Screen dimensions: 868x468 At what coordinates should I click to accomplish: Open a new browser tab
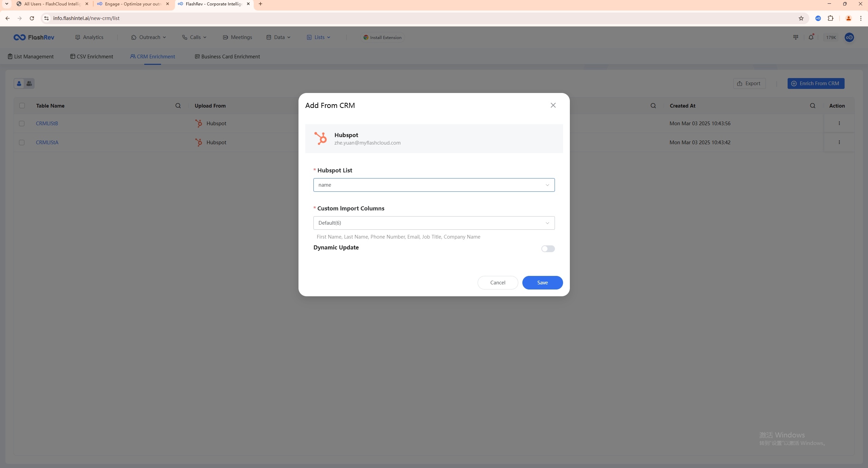(261, 4)
